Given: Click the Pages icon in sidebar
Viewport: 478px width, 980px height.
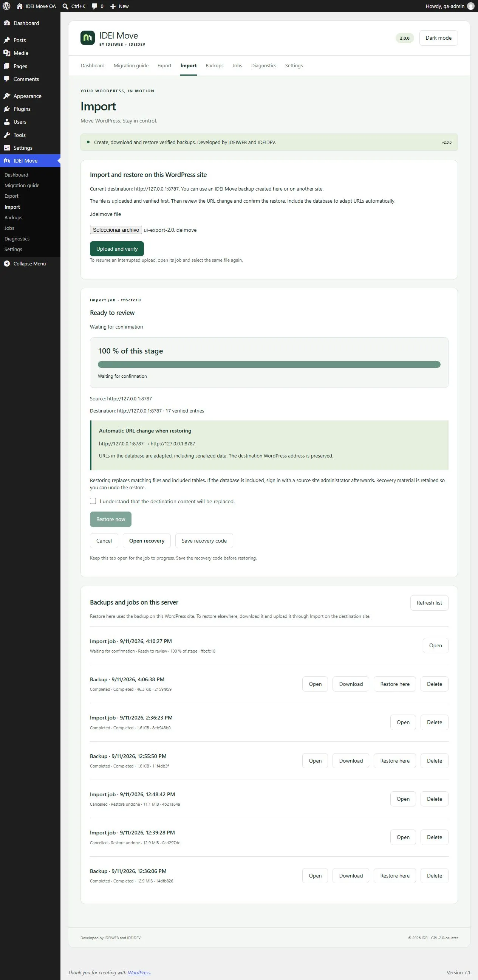Looking at the screenshot, I should point(7,66).
